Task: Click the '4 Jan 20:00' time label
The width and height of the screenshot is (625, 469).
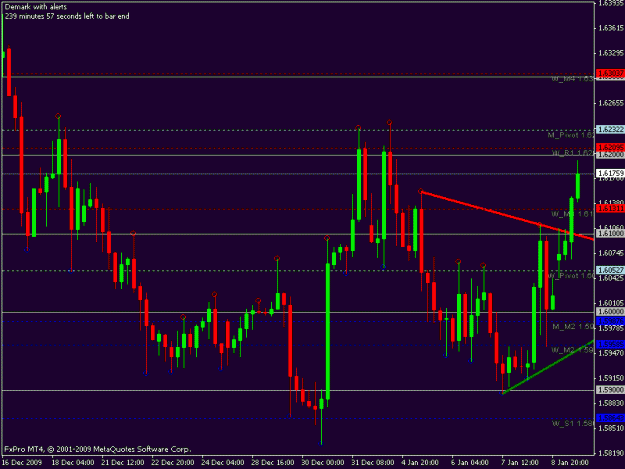Action: (x=421, y=463)
